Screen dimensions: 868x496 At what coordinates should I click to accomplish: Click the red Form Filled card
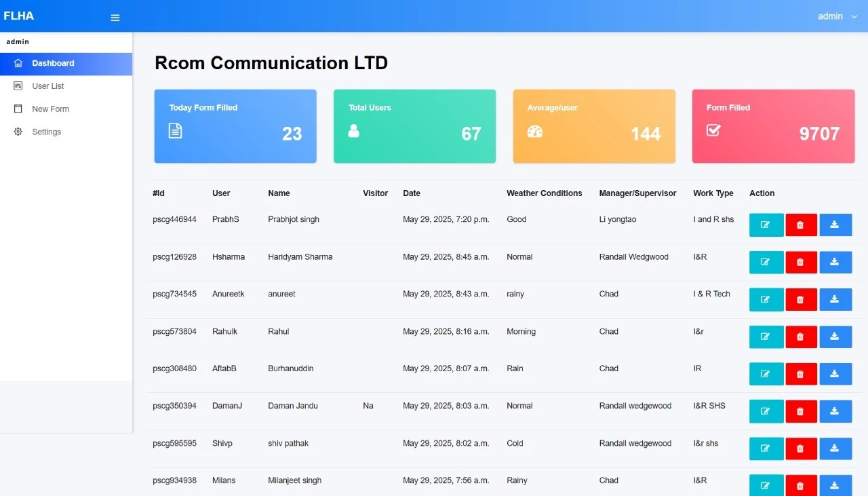(x=773, y=126)
